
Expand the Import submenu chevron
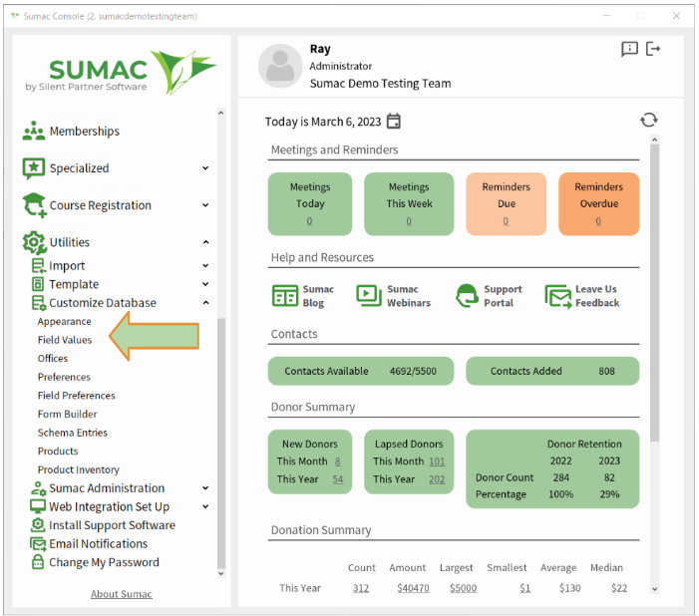[x=205, y=266]
